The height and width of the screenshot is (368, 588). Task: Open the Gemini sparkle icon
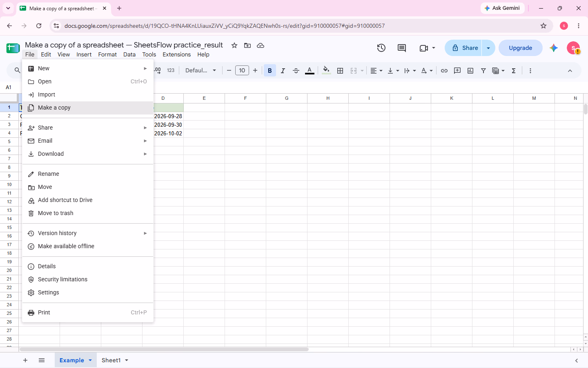point(554,48)
